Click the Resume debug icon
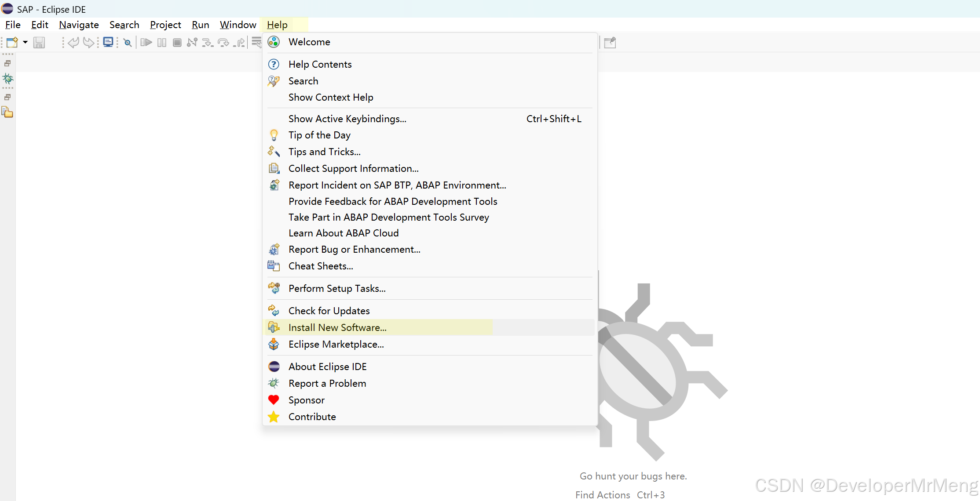Screen dimensions: 980x501 coord(146,43)
